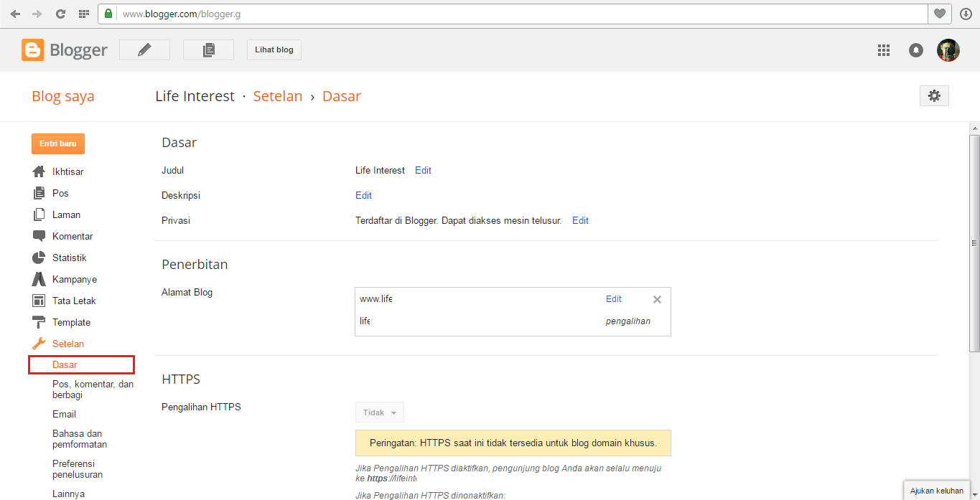Click the browser back arrow
The image size is (980, 500).
coord(15,14)
